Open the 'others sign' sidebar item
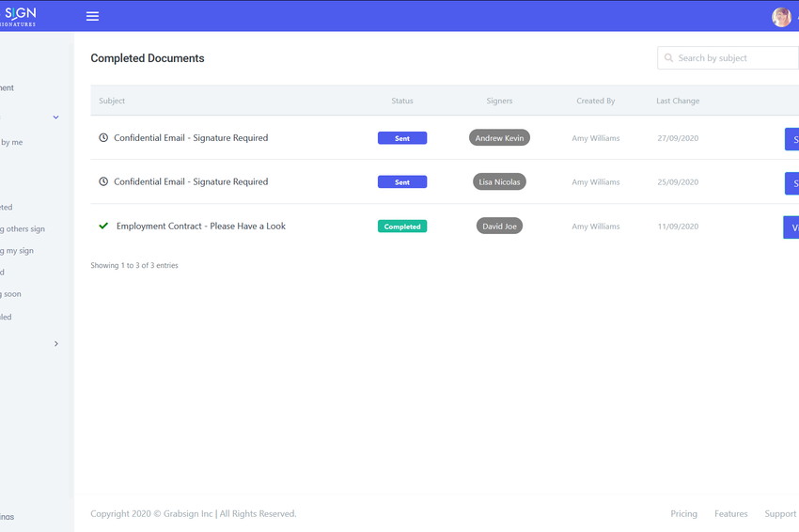 pos(23,228)
